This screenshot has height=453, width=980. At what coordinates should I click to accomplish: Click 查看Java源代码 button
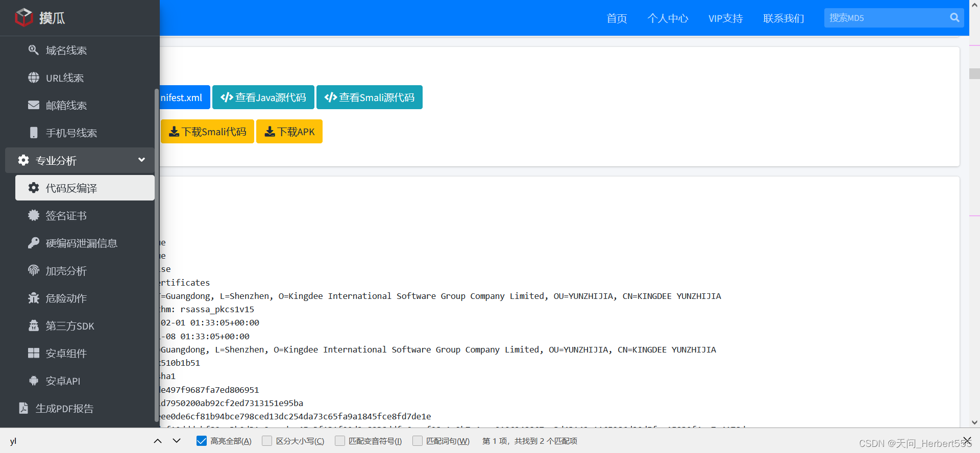click(x=263, y=97)
